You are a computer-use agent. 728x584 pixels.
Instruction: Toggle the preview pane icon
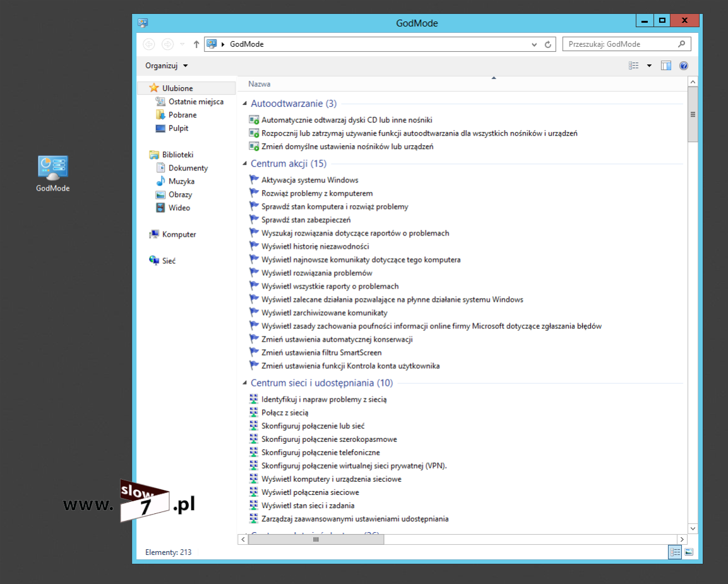point(665,66)
